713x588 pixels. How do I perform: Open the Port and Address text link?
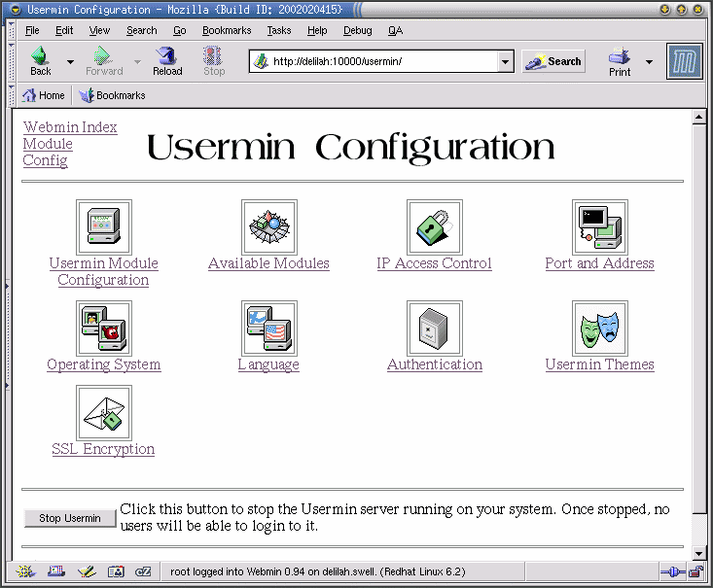(600, 263)
